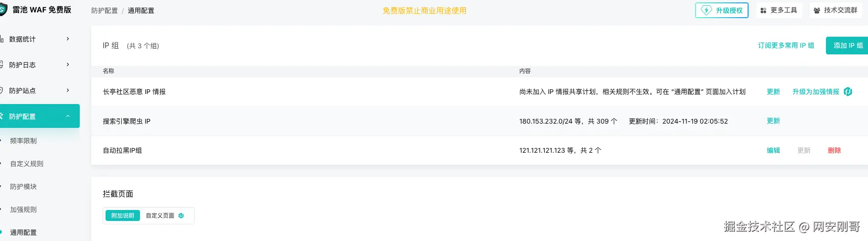Switch block page to 自定义页面
Image resolution: width=868 pixels, height=241 pixels.
160,216
